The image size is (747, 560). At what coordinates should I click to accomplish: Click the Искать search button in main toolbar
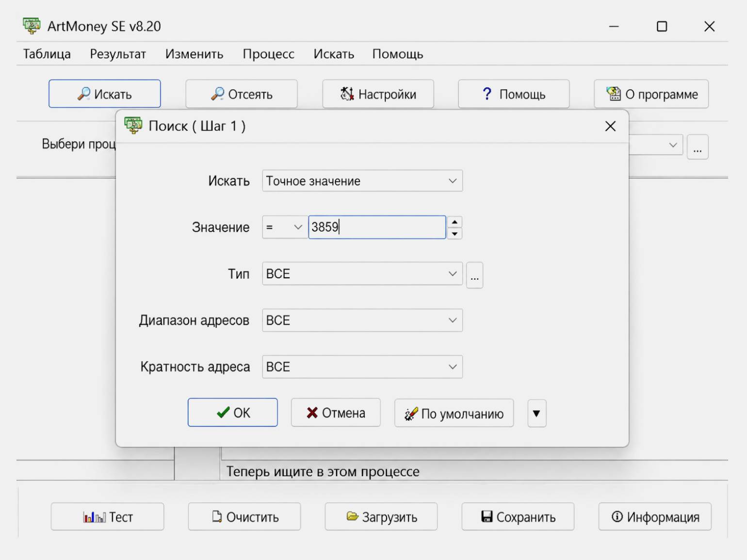[105, 94]
